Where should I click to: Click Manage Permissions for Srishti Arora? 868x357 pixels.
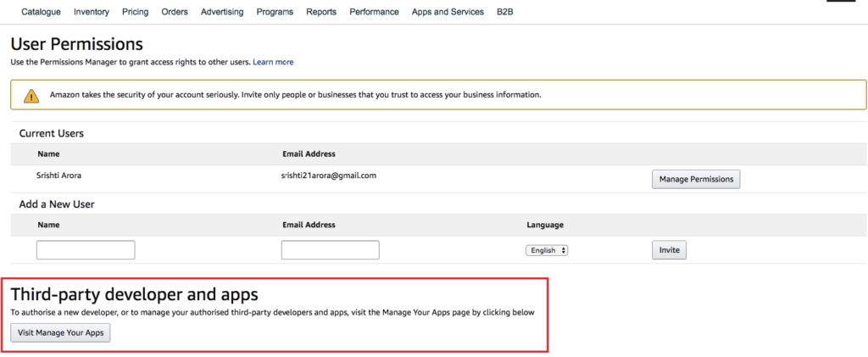tap(696, 179)
